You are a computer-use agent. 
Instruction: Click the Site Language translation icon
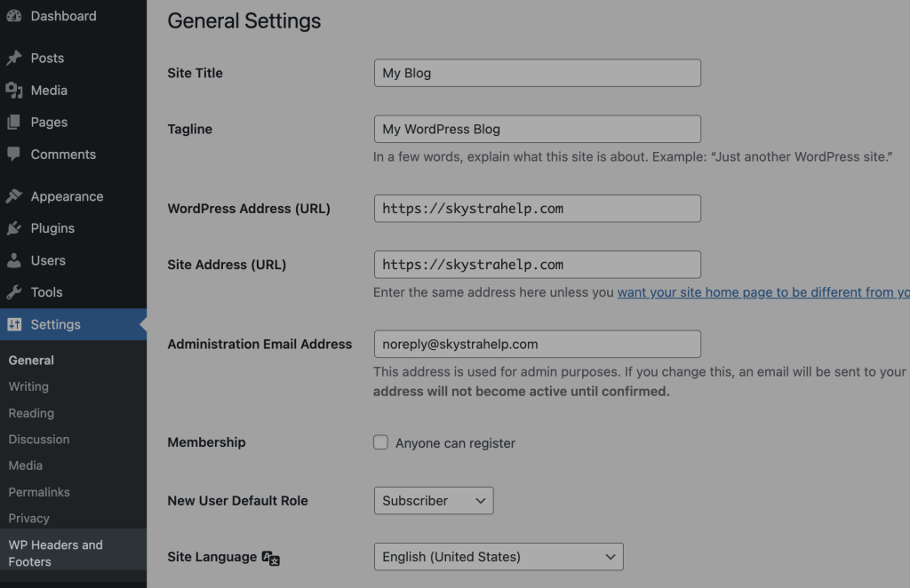(271, 558)
